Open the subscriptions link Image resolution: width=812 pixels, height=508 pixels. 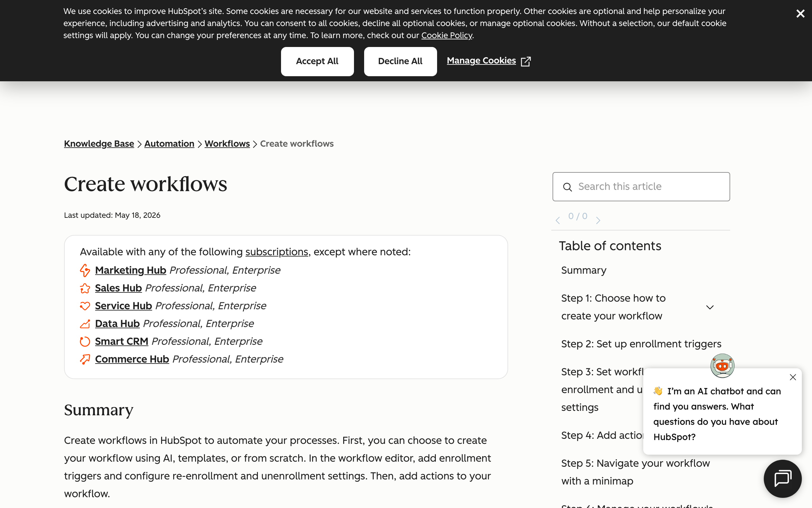tap(277, 252)
